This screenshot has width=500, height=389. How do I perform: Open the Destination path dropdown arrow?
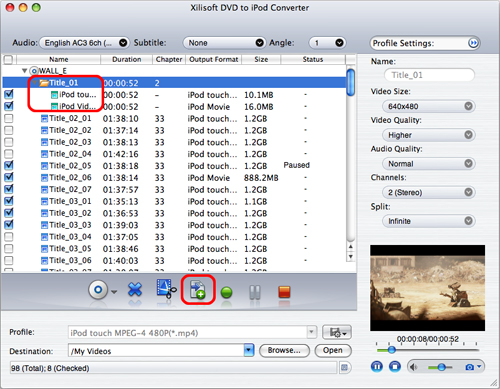249,350
